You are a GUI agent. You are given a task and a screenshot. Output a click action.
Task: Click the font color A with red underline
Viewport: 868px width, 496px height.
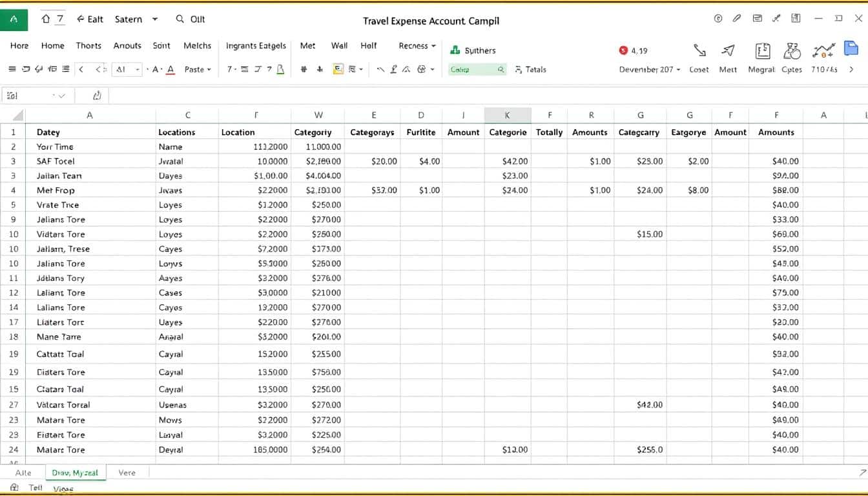[170, 69]
